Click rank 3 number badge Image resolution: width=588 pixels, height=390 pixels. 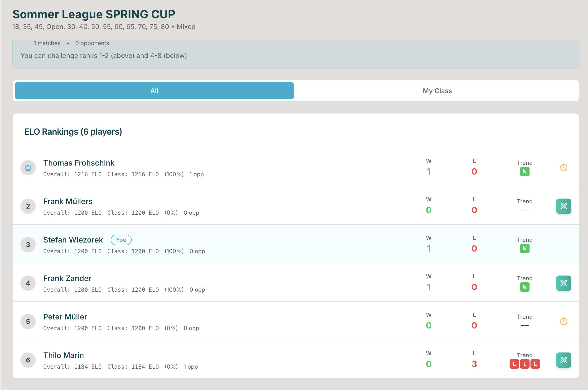pos(28,244)
